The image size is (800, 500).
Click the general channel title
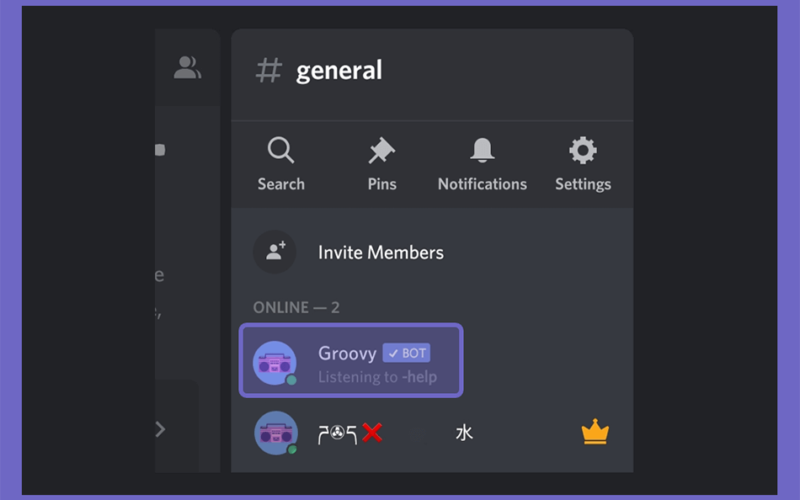tap(339, 70)
